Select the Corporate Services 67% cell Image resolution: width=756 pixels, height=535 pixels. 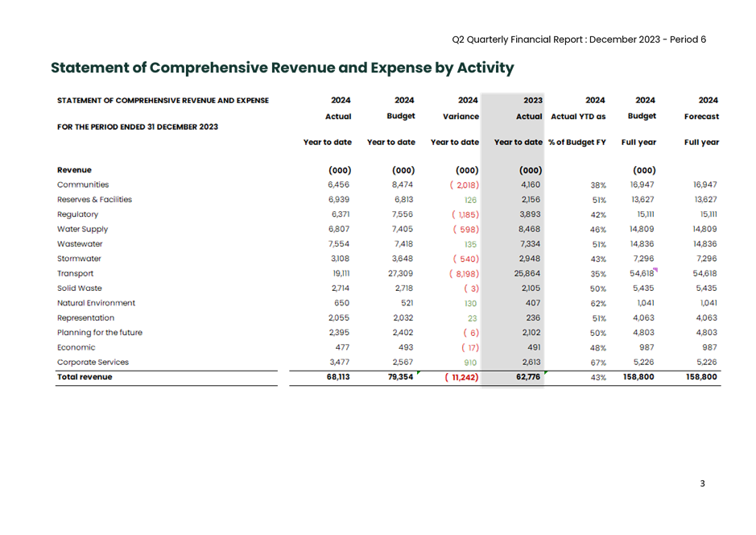point(598,363)
